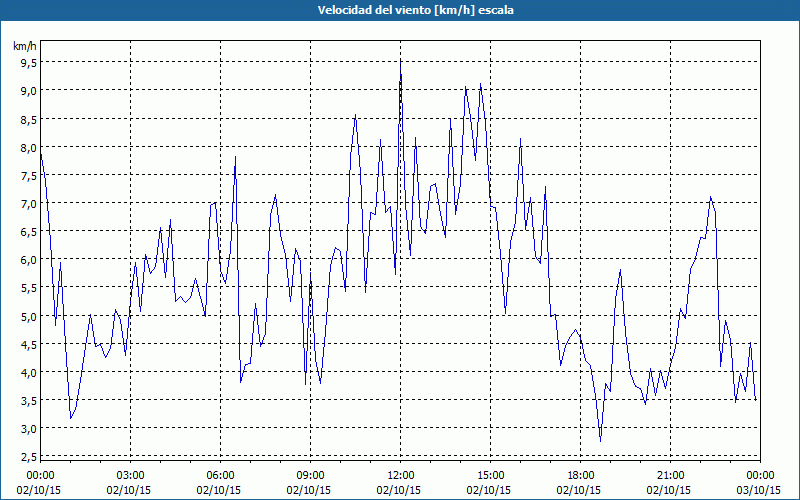This screenshot has width=800, height=500.
Task: Click the 02/10/15 date under 12:00
Action: click(399, 490)
